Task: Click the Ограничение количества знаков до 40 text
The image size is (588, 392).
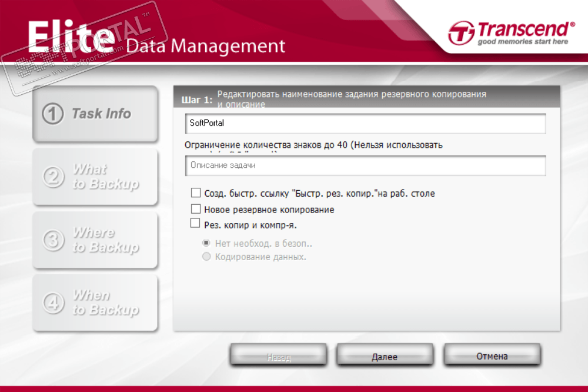Action: (313, 145)
